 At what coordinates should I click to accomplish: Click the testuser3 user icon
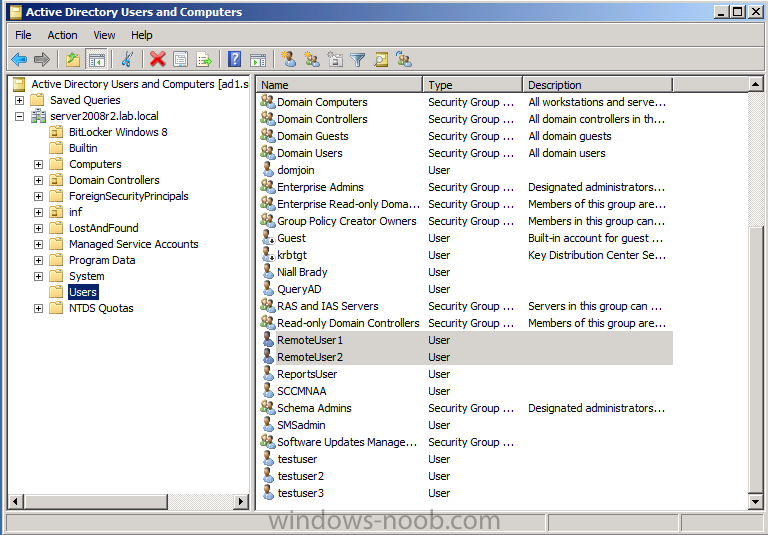click(x=267, y=493)
